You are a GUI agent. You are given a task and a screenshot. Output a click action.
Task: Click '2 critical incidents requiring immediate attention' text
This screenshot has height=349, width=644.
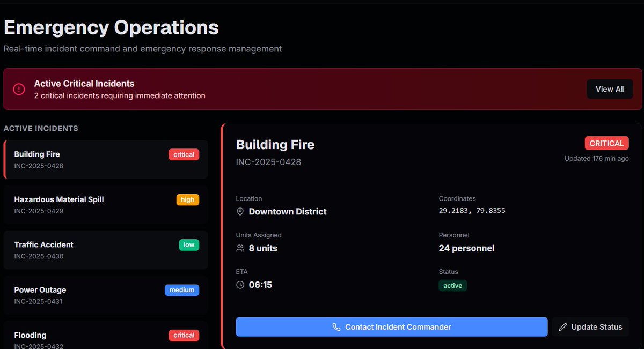(120, 96)
